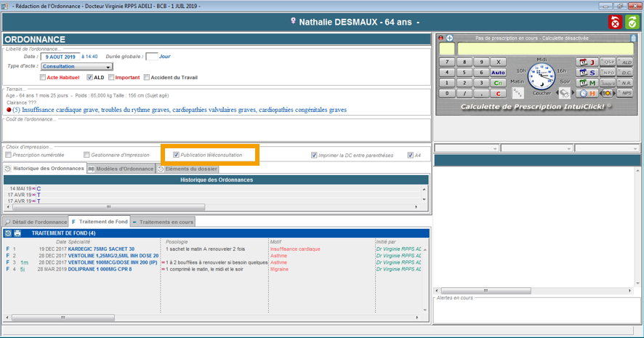Click the Durée globale input field
This screenshot has height=338, width=644.
151,56
